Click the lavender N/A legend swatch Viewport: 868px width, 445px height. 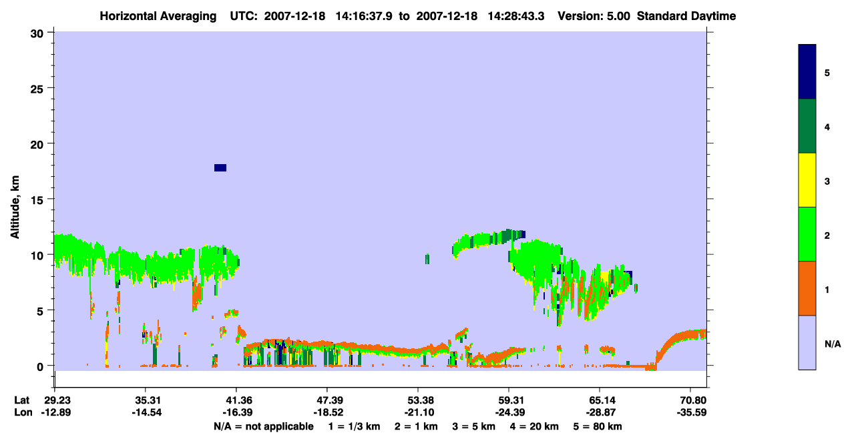pyautogui.click(x=807, y=342)
